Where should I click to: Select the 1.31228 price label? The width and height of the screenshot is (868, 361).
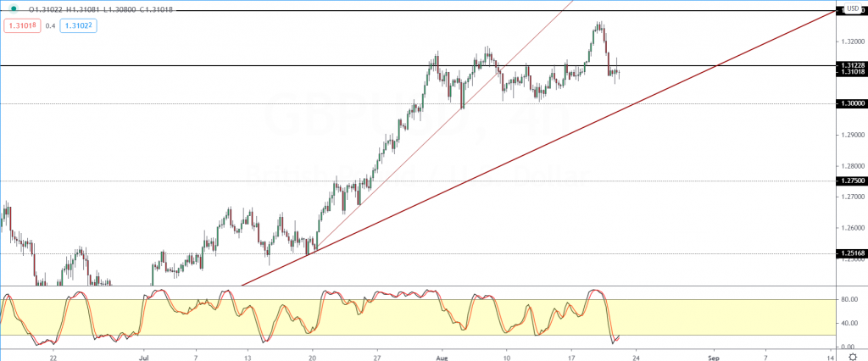coord(853,65)
